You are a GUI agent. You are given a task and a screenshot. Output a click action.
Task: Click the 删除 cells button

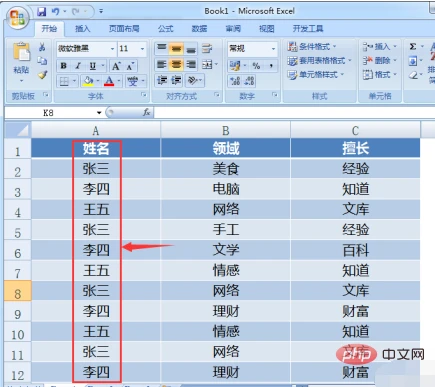click(x=380, y=60)
